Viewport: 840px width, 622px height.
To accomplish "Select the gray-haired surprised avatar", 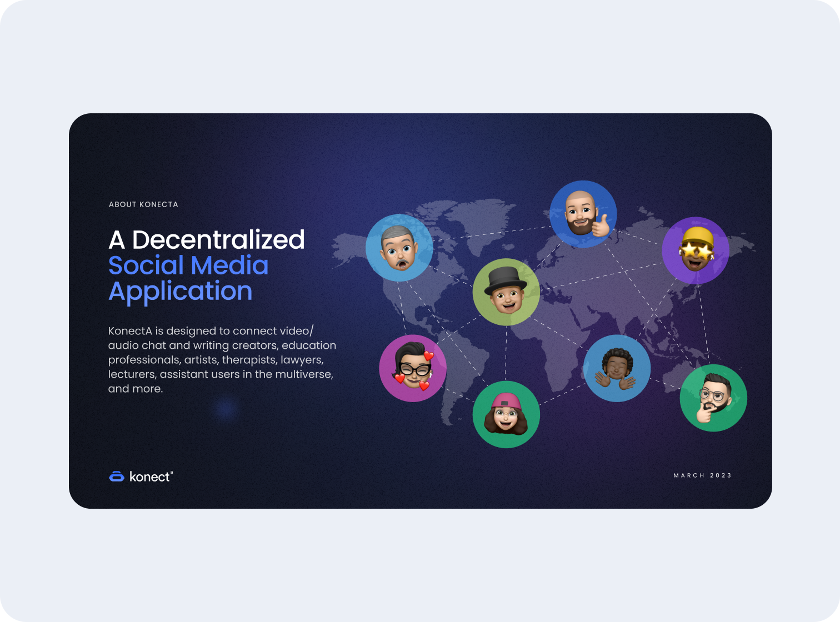I will (x=399, y=248).
